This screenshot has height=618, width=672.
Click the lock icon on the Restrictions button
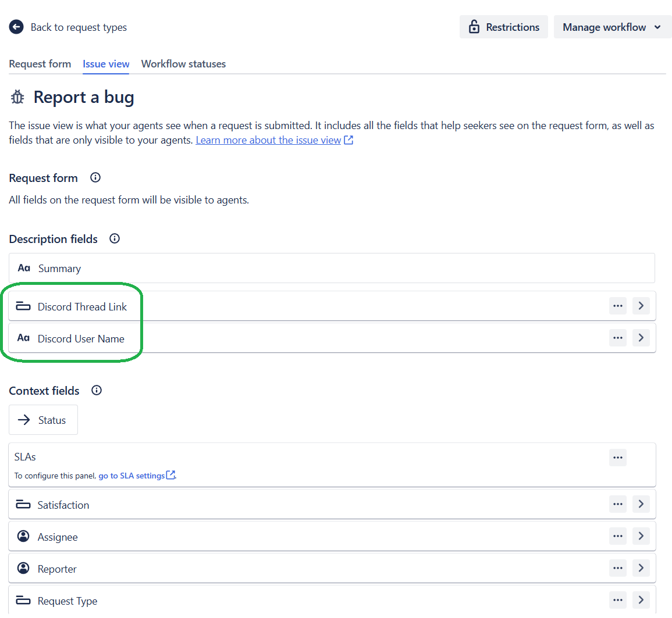tap(474, 27)
